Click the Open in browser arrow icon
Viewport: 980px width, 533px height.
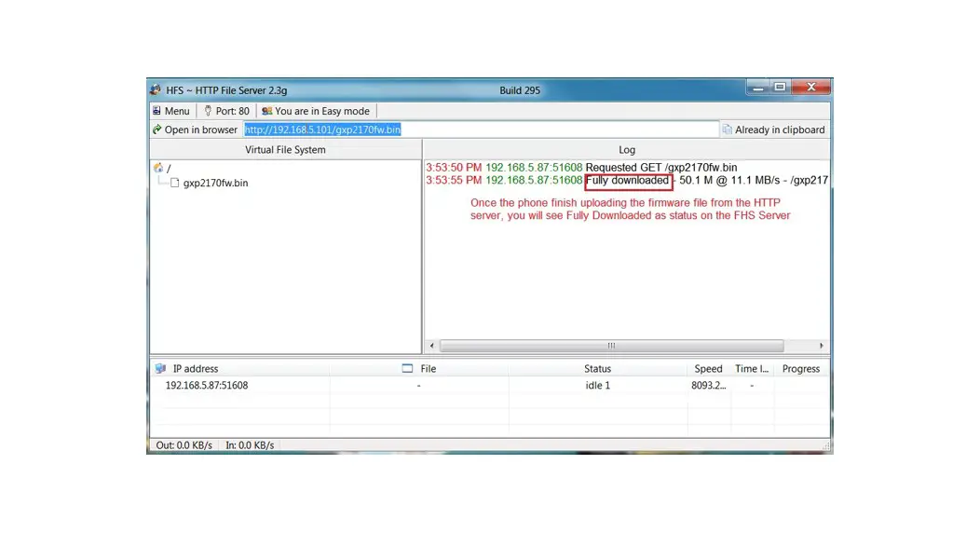(x=157, y=130)
